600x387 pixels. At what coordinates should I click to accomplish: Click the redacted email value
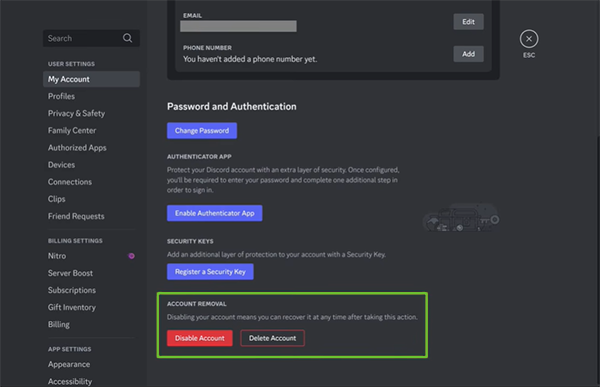click(238, 26)
